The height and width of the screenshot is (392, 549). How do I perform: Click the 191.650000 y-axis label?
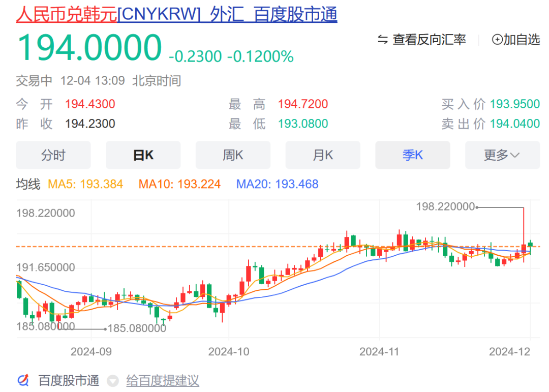(46, 267)
